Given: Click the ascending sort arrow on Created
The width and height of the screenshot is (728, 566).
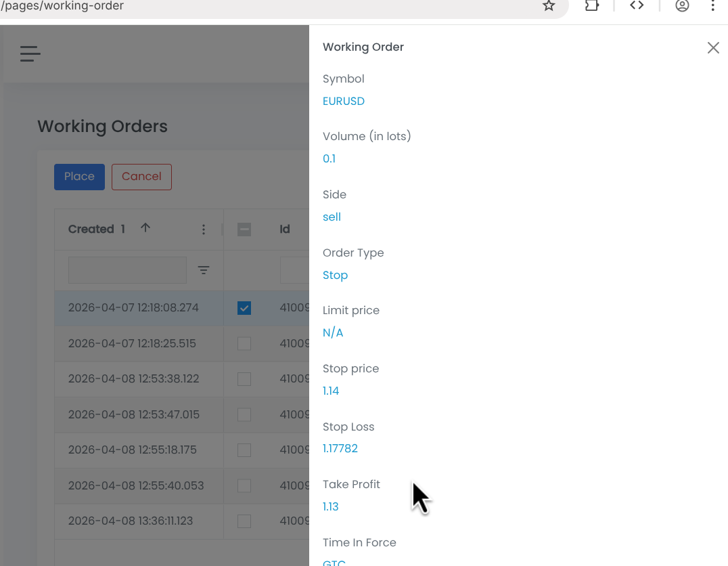Looking at the screenshot, I should (145, 228).
